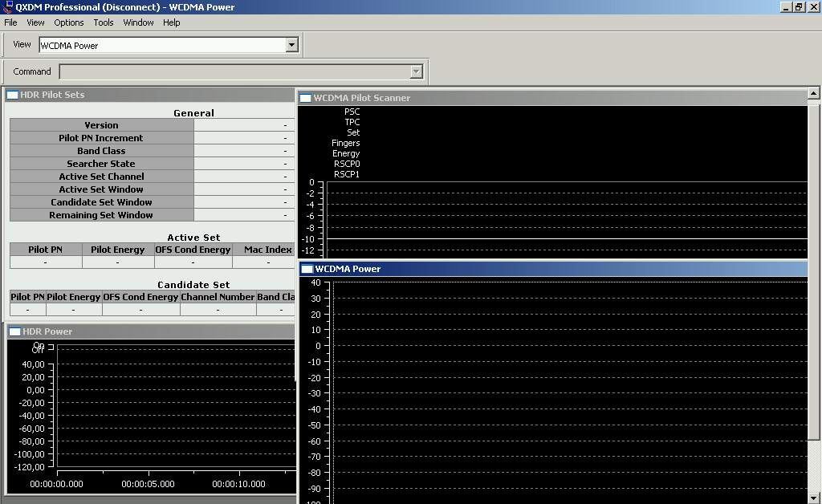Open the Window menu
Viewport: 822px width, 504px height.
click(138, 22)
